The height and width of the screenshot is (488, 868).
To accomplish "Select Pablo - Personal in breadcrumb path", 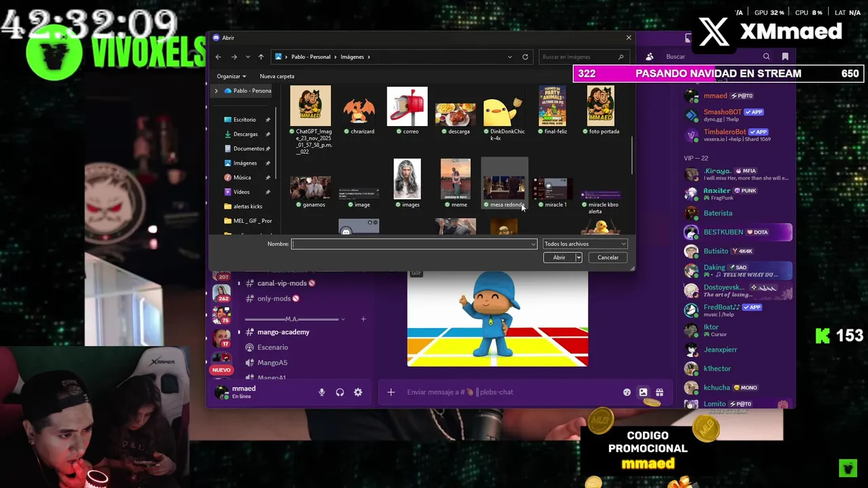I will [x=311, y=57].
